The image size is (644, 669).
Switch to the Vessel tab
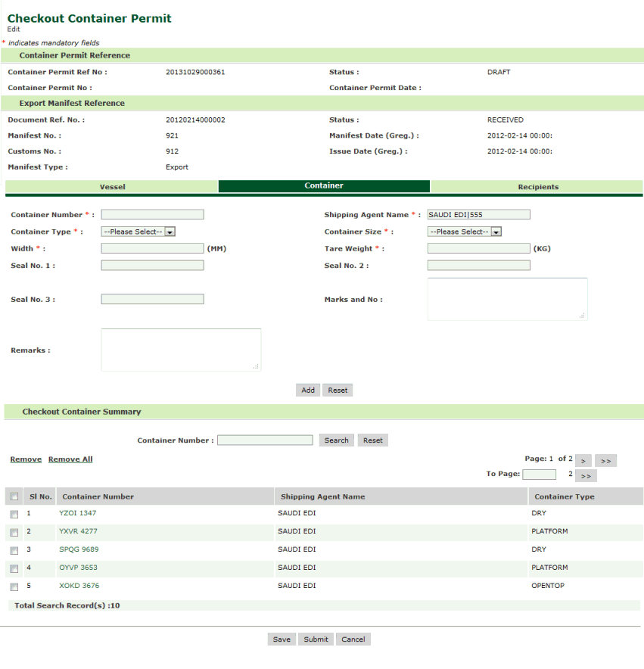[x=112, y=187]
